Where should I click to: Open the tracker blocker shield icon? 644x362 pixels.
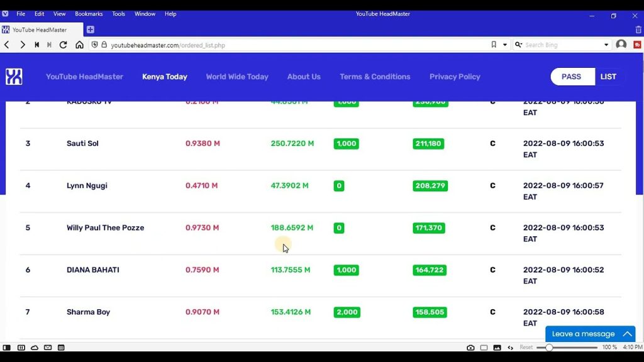click(94, 45)
